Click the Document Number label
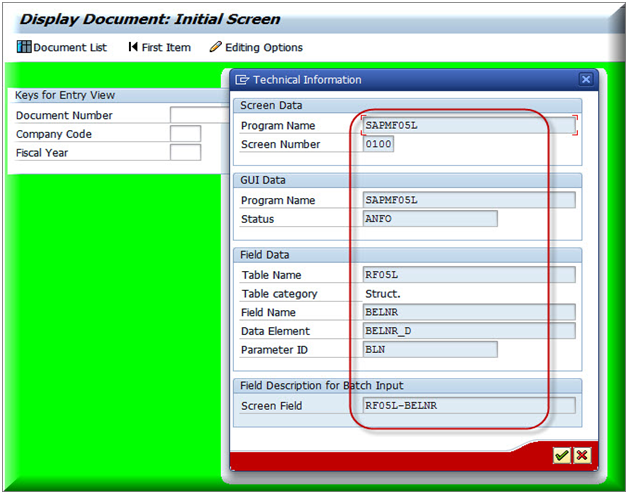628x494 pixels. [x=64, y=115]
